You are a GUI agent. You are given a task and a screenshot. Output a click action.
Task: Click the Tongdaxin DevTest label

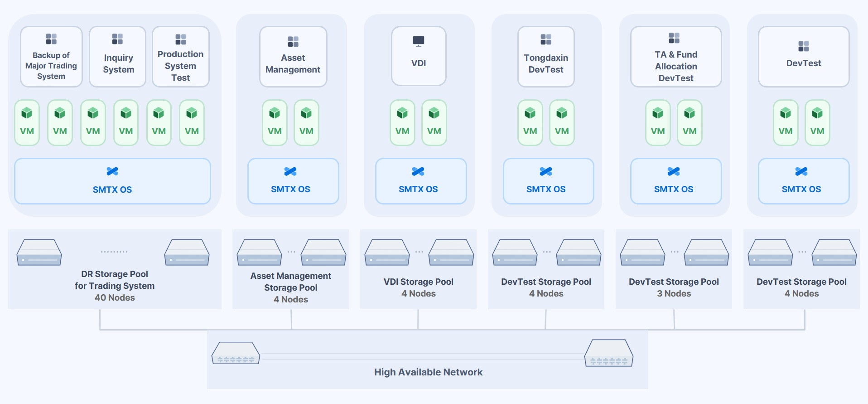coord(546,63)
